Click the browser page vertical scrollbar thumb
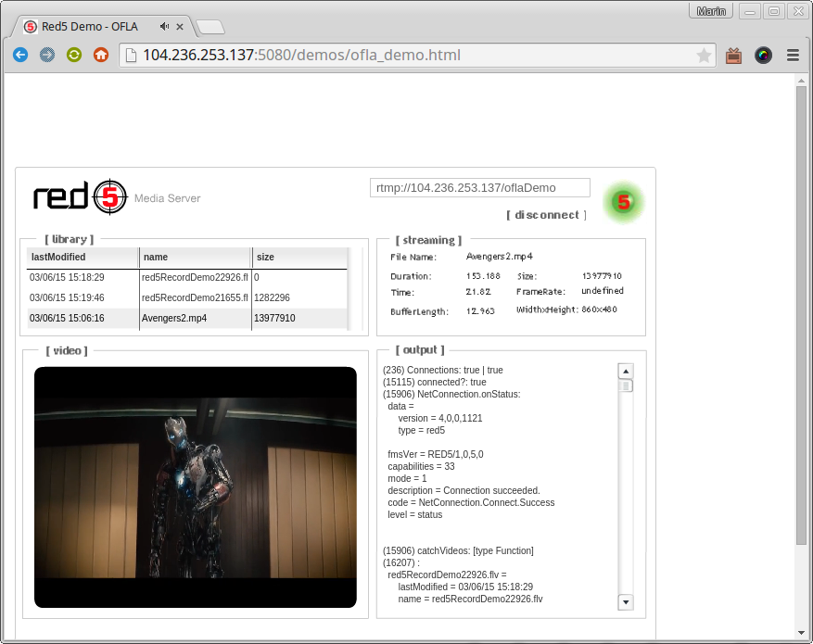The width and height of the screenshot is (813, 644). [801, 315]
